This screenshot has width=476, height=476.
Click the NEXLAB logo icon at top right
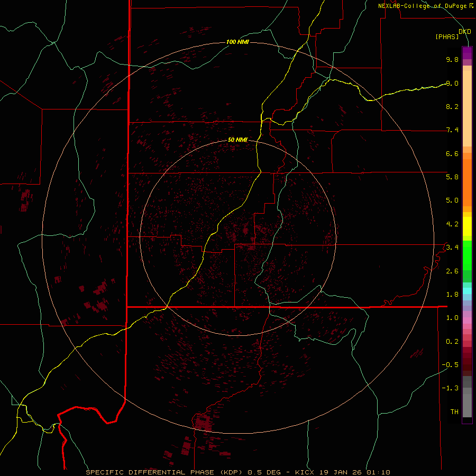pos(472,6)
